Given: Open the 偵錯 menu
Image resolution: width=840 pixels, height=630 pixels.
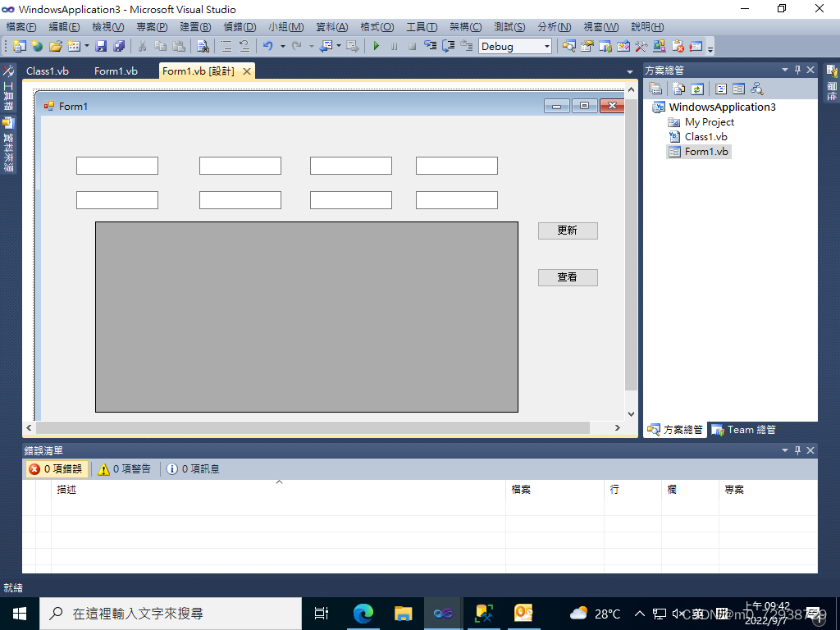Looking at the screenshot, I should 238,26.
